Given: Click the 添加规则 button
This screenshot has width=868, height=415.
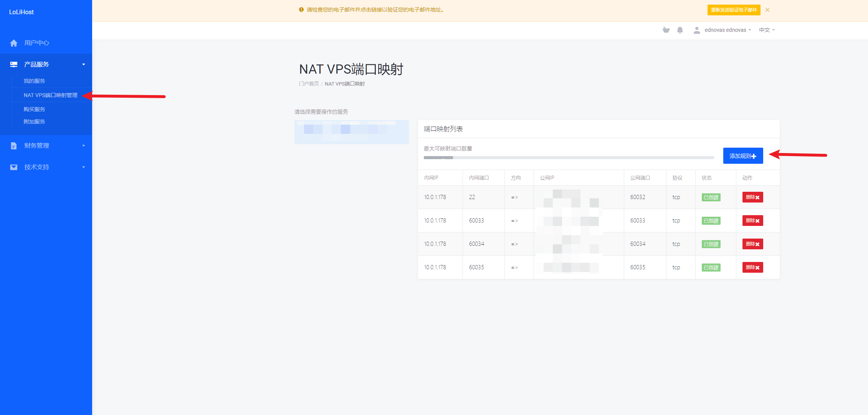Looking at the screenshot, I should pyautogui.click(x=743, y=156).
